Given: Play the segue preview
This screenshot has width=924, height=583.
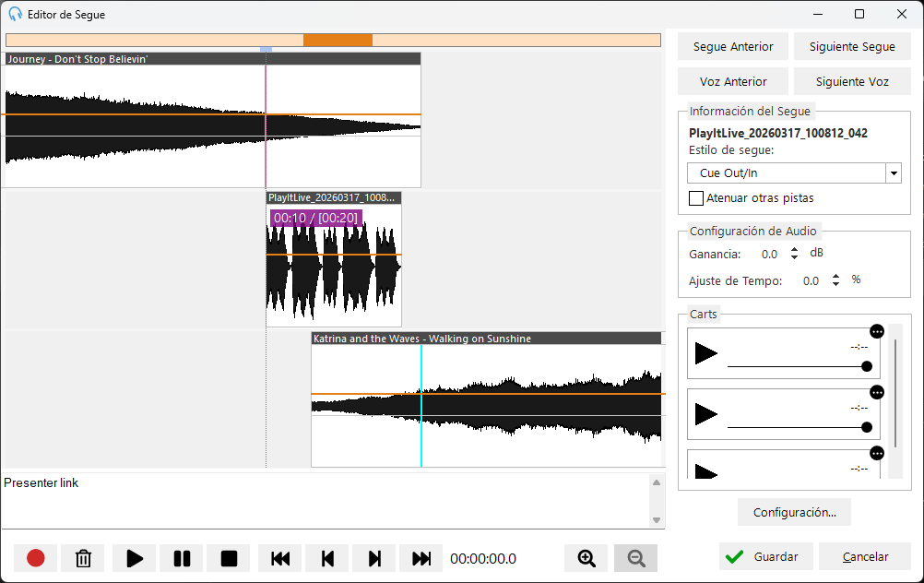Looking at the screenshot, I should click(x=135, y=558).
